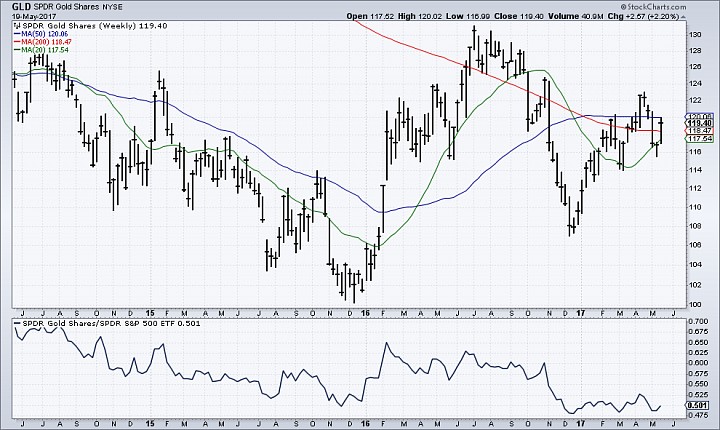Click the High 120.02 value

(x=420, y=16)
